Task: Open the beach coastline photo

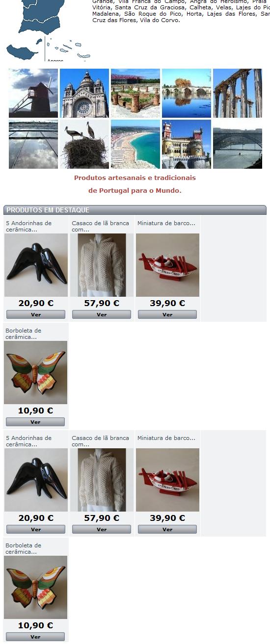Action: [135, 144]
